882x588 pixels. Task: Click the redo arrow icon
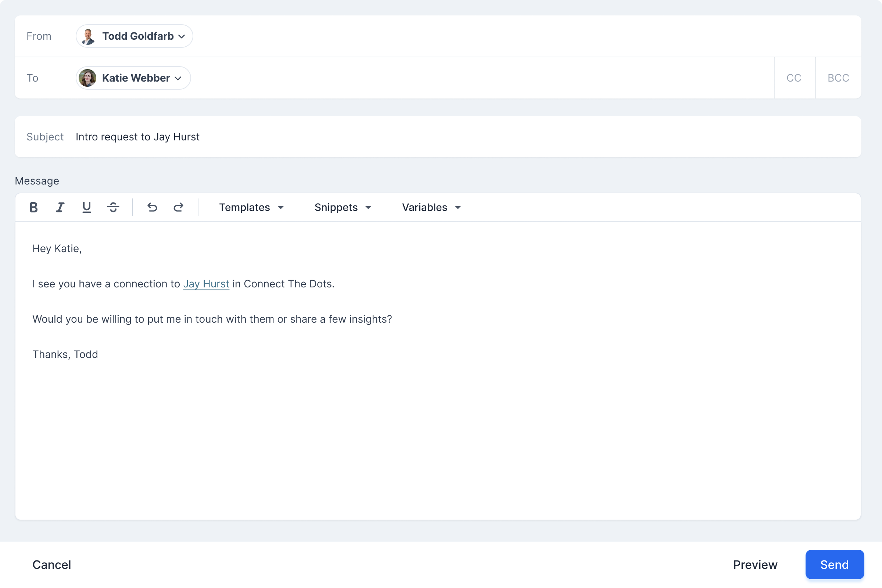[x=178, y=207]
